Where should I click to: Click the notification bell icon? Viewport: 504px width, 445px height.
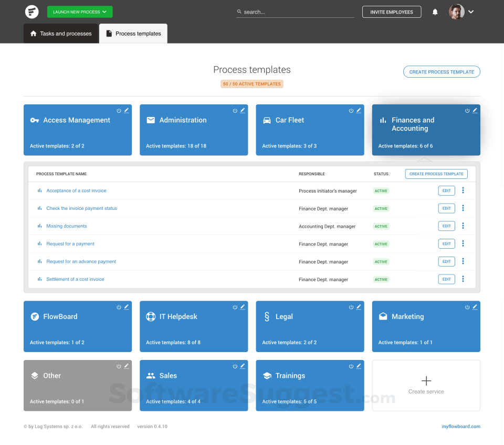[435, 12]
